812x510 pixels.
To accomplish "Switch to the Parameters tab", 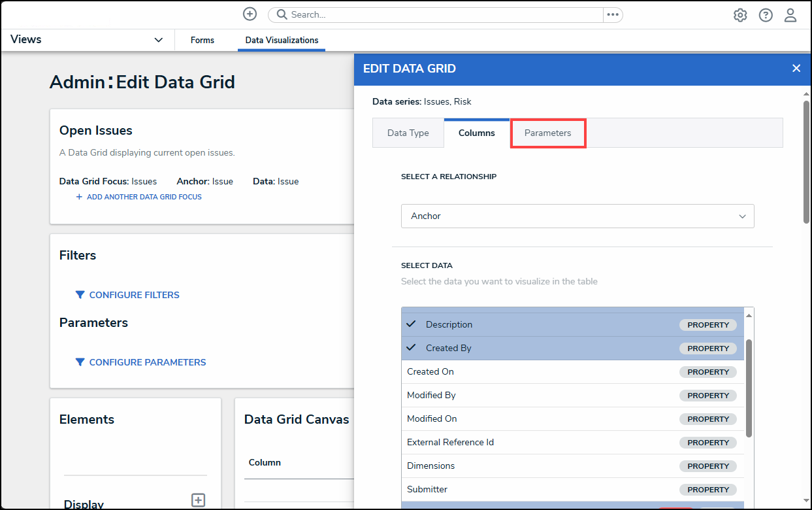I will pos(547,133).
